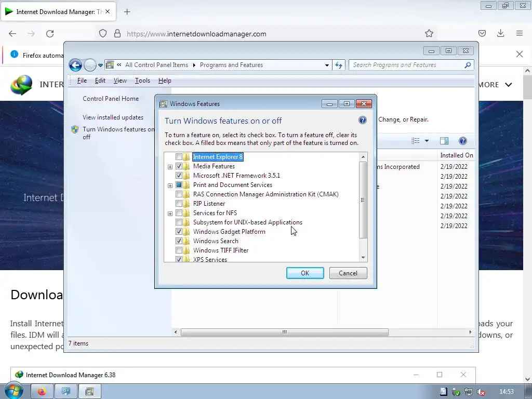Image resolution: width=532 pixels, height=399 pixels.
Task: Click the shield tracking protection icon
Action: click(103, 34)
